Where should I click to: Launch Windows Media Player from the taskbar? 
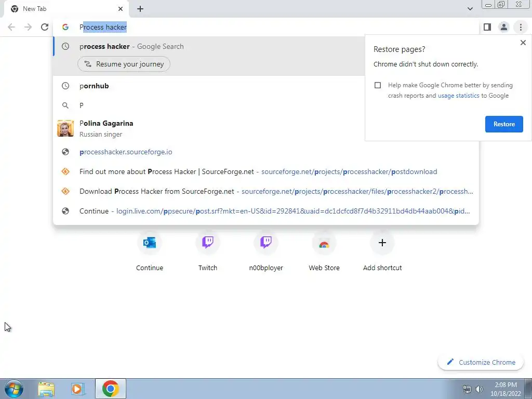(77, 389)
